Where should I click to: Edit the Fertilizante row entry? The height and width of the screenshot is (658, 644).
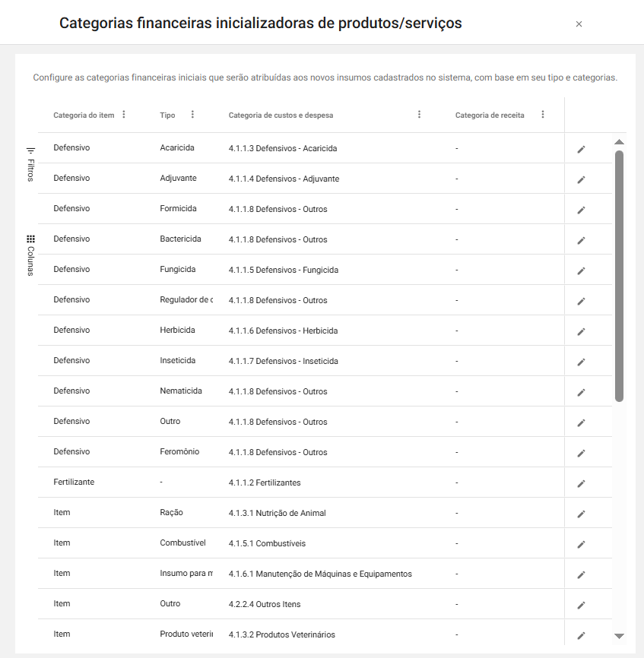tap(581, 483)
